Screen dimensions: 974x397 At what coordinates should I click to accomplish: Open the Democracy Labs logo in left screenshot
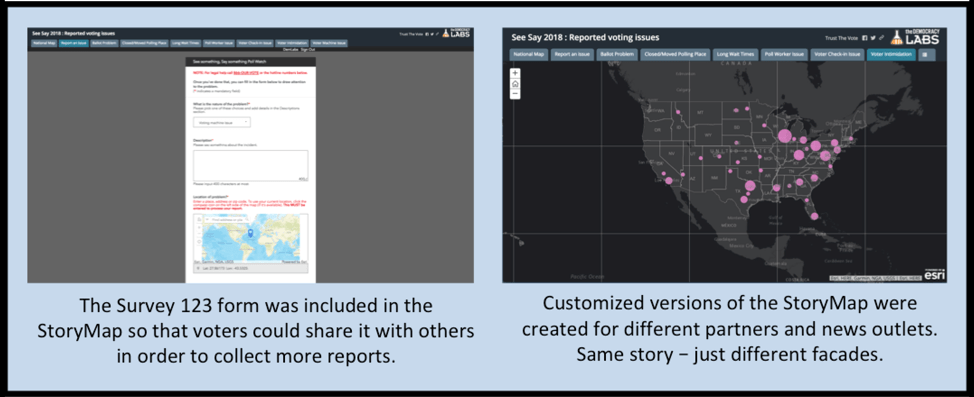pos(457,34)
